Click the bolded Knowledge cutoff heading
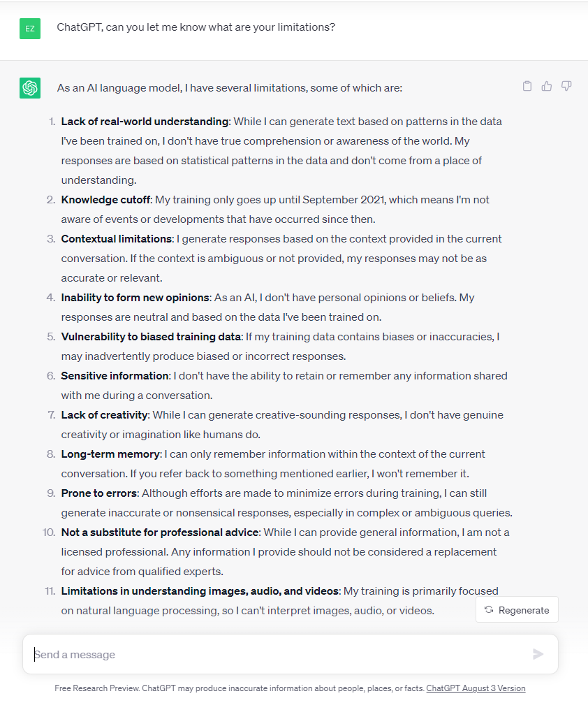Screen dimensions: 588x703 pyautogui.click(x=105, y=199)
